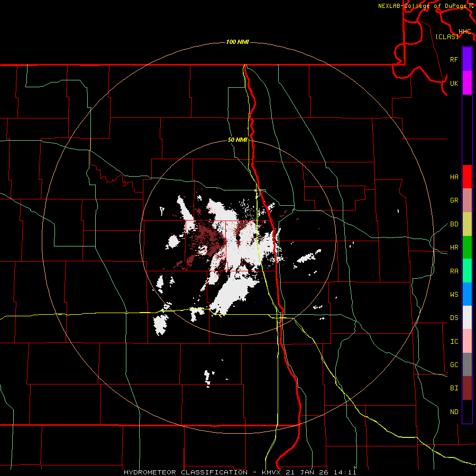The height and width of the screenshot is (476, 476).
Task: Click the HHC product label
Action: pyautogui.click(x=465, y=32)
